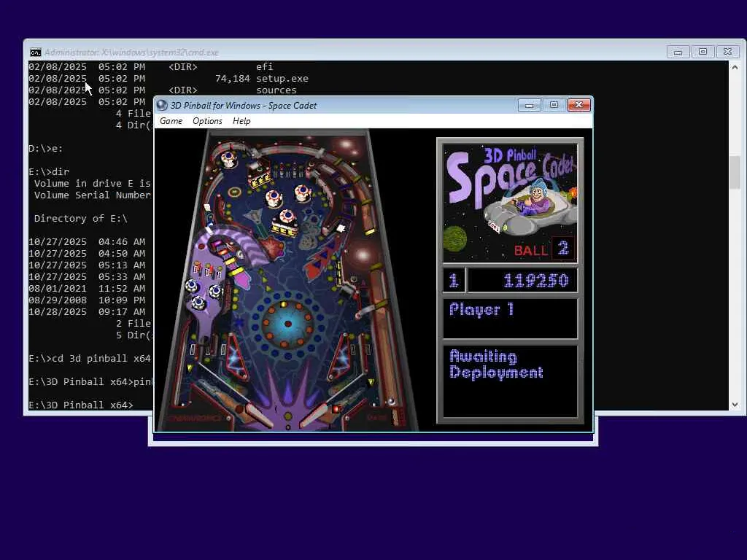Click the 08/29/2008 10:09 PM entry
Screen dimensions: 747x560
pos(87,300)
